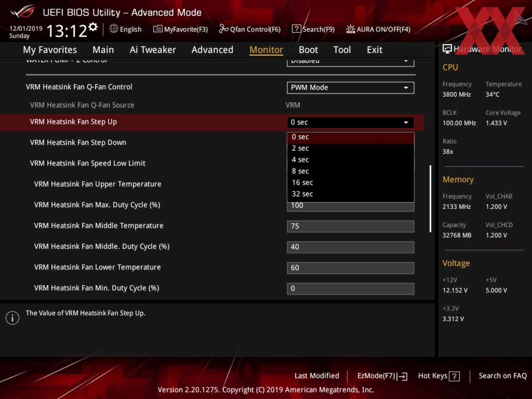Click the VRM Heatsink Fan Q-Fan Control label
532x399 pixels.
coord(79,87)
